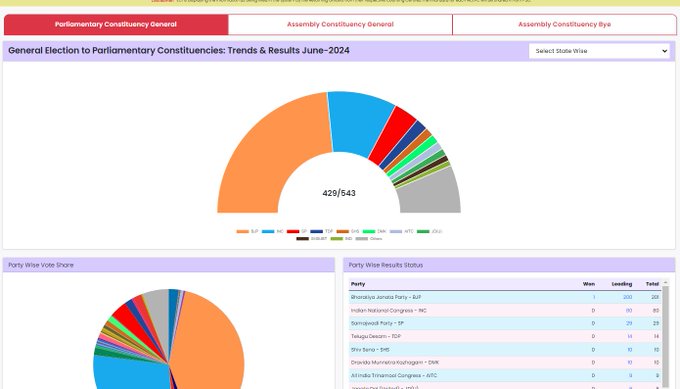680x389 pixels.
Task: Switch to Assembly Constituency Bye tab
Action: (x=564, y=25)
